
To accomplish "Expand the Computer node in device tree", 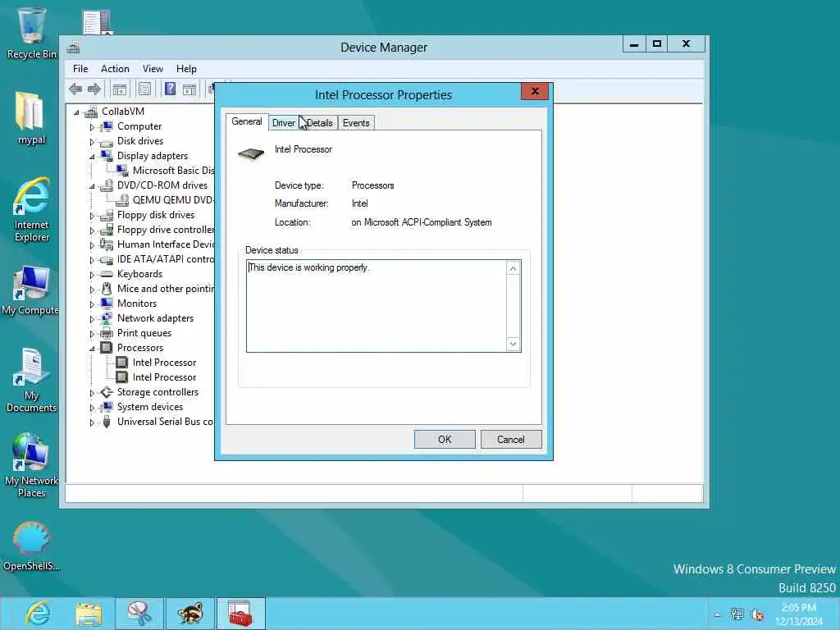I will coord(92,127).
